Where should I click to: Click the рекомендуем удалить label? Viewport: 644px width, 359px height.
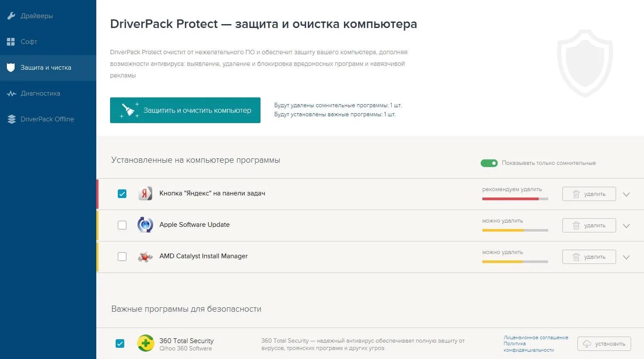tap(512, 189)
